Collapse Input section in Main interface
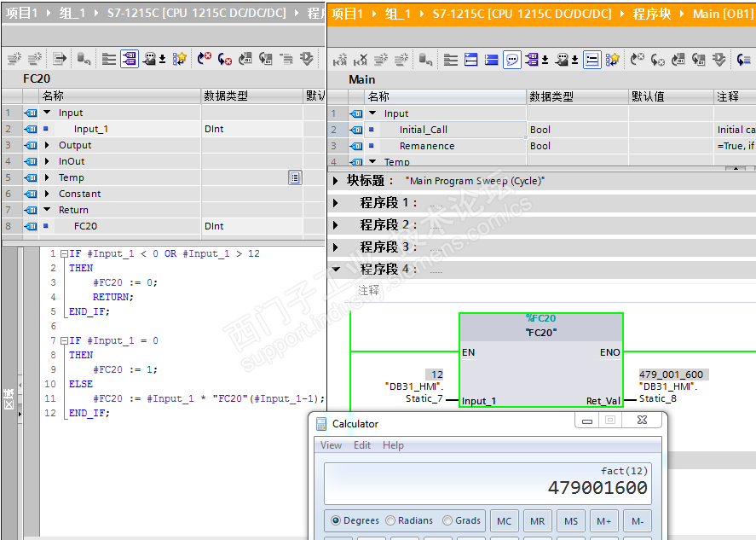This screenshot has width=756, height=540. click(372, 113)
